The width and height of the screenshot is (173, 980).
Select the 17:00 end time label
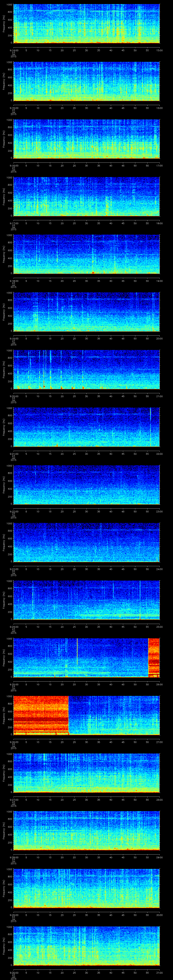click(160, 166)
